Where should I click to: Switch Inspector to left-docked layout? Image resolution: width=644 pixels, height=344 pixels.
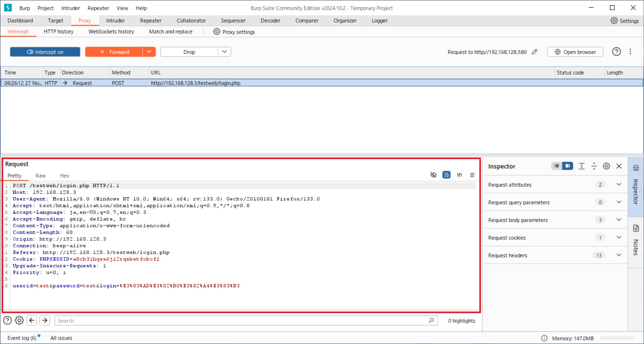click(557, 166)
